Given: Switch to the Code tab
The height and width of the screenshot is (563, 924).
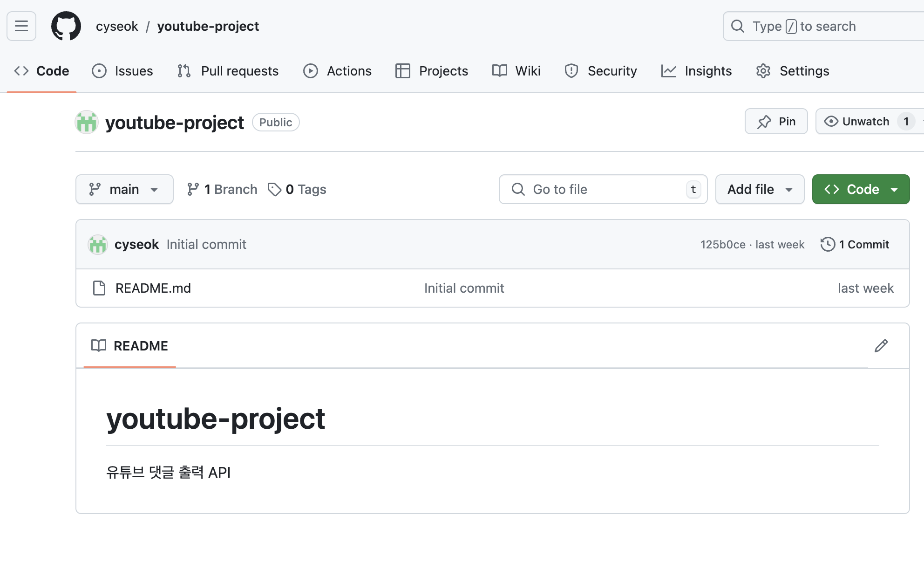Looking at the screenshot, I should (41, 71).
